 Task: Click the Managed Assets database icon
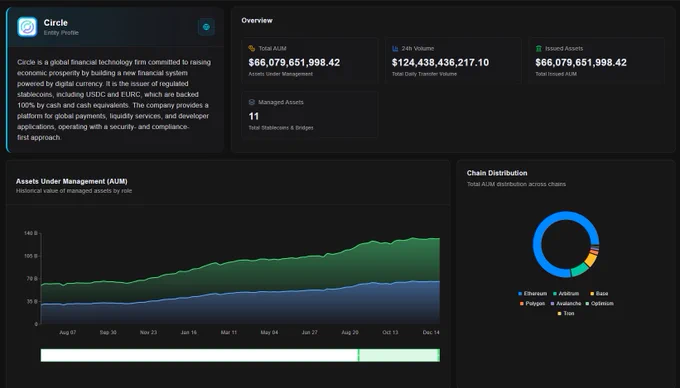point(252,102)
